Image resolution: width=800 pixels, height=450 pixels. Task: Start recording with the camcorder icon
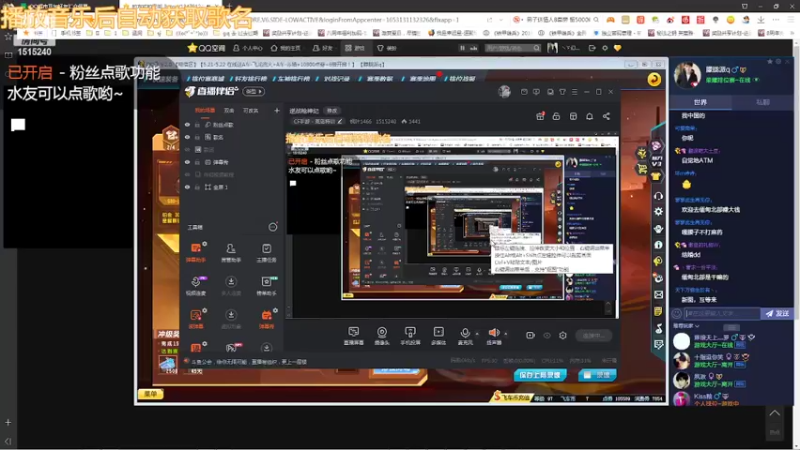click(x=531, y=336)
